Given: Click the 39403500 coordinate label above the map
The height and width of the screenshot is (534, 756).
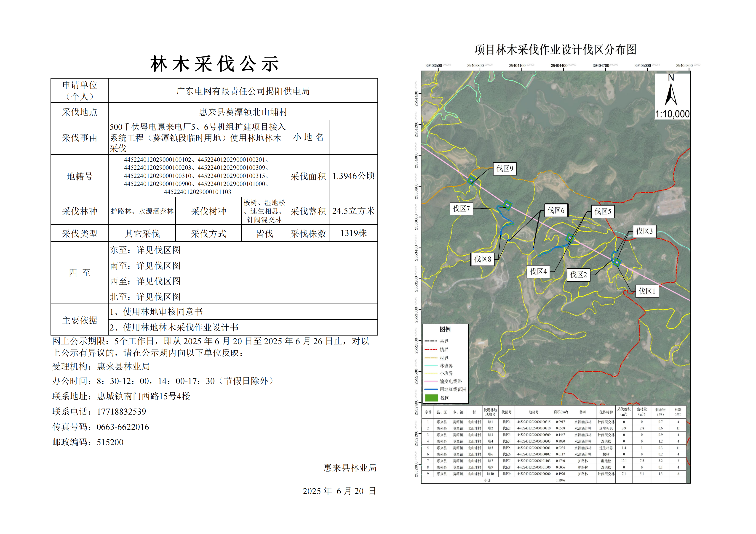Looking at the screenshot, I should click(433, 66).
